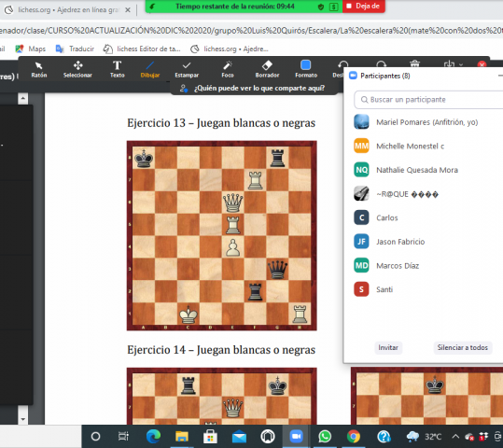Click the MM avatar of Michelle Monestel
This screenshot has width=503, height=448.
(361, 146)
